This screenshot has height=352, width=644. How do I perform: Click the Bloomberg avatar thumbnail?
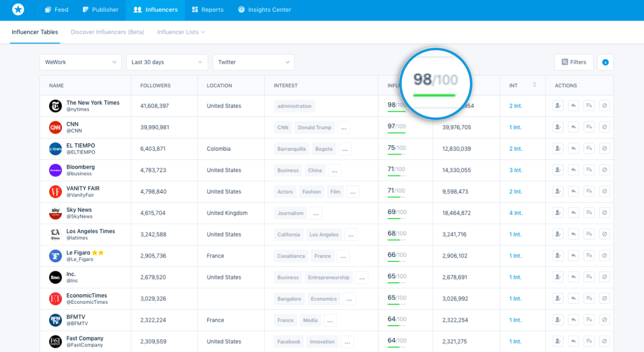click(56, 170)
